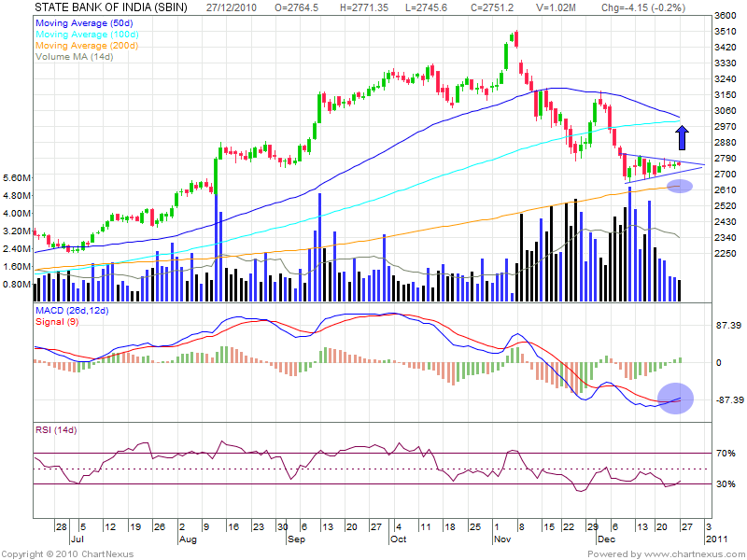
Task: Click the 30% RSI level label
Action: pos(726,483)
